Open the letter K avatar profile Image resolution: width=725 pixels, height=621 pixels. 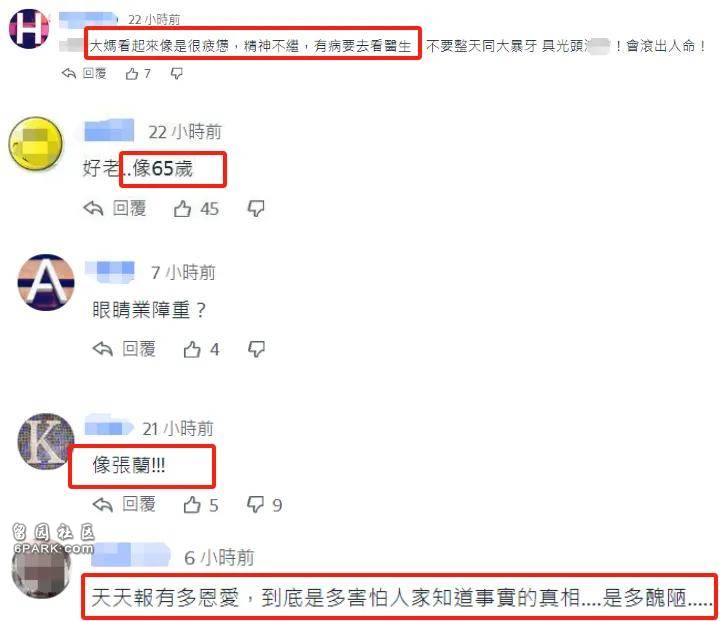coord(46,441)
